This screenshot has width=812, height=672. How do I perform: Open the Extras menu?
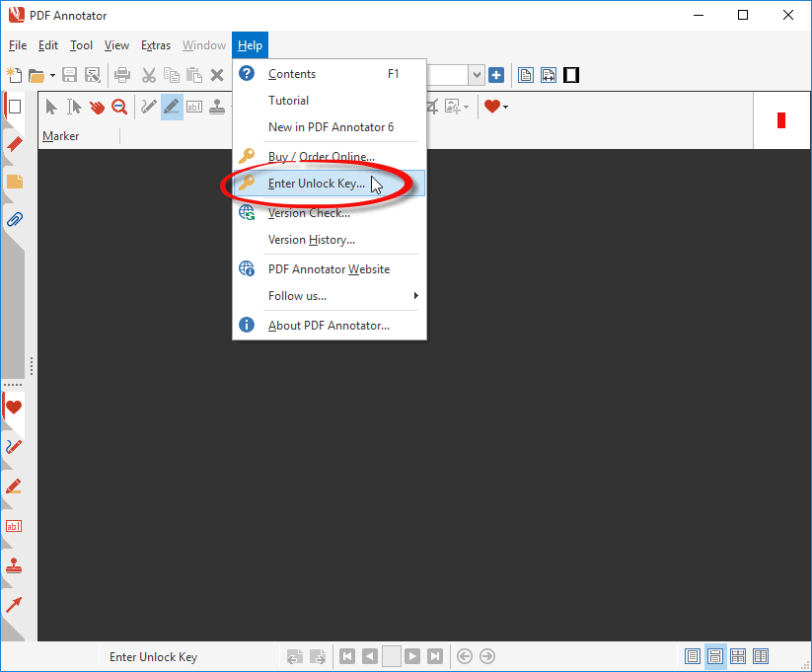pyautogui.click(x=155, y=44)
